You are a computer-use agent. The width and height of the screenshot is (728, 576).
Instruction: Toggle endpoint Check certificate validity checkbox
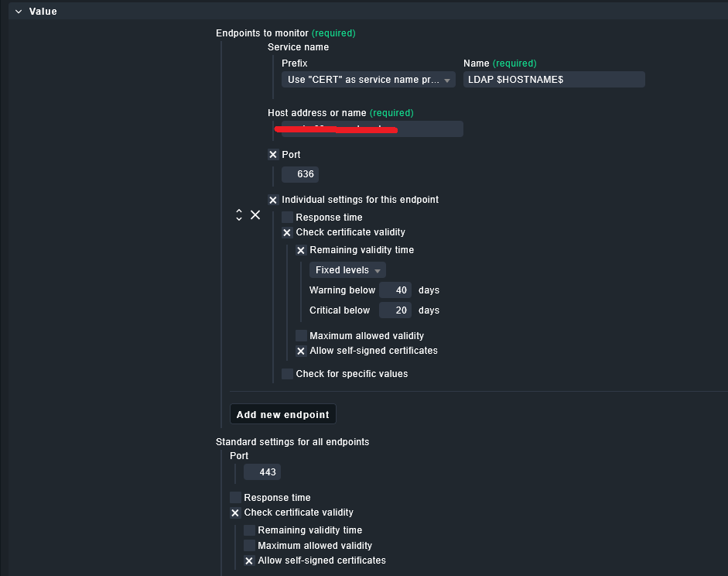coord(287,232)
